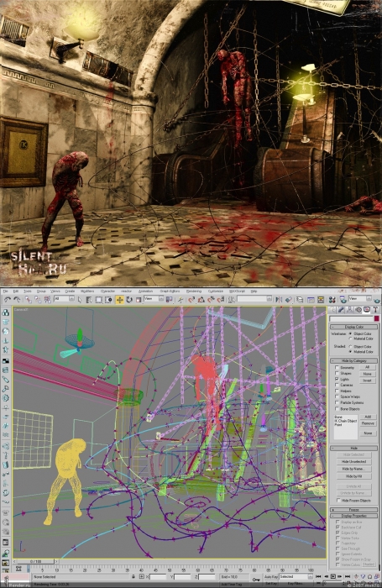Open the Modify command panel tab
The image size is (382, 588).
pyautogui.click(x=341, y=310)
